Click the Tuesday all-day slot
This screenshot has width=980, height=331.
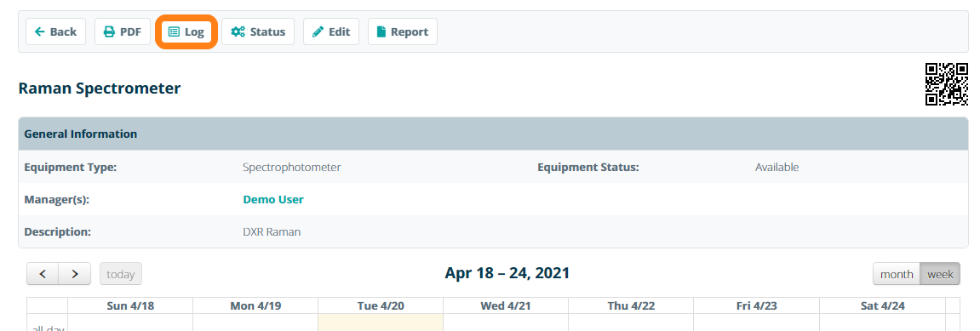coord(381,322)
